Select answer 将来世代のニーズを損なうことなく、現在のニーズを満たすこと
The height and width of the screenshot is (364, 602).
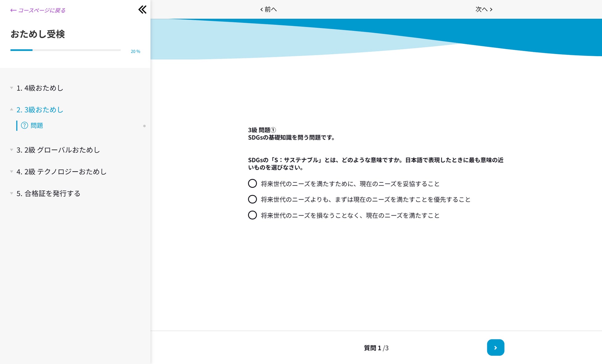(253, 215)
